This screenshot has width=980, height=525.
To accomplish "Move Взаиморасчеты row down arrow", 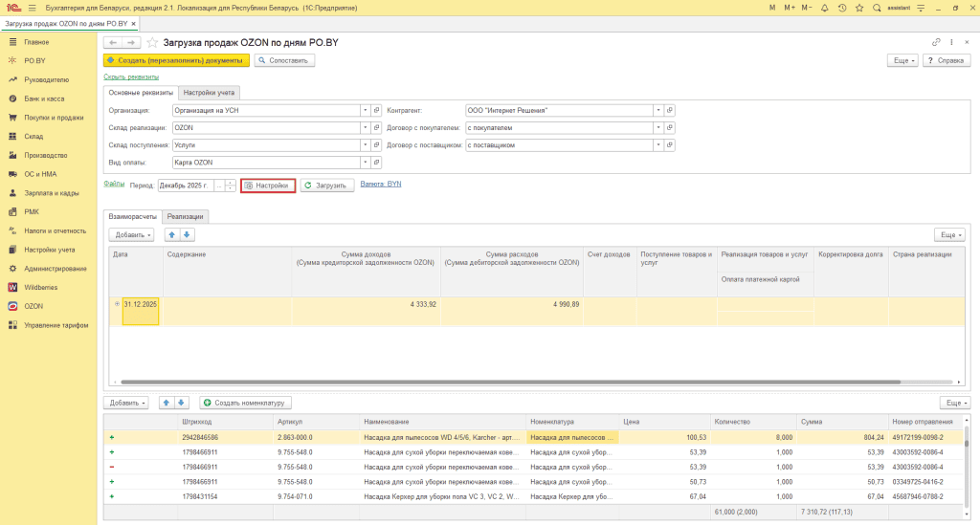I will (187, 234).
